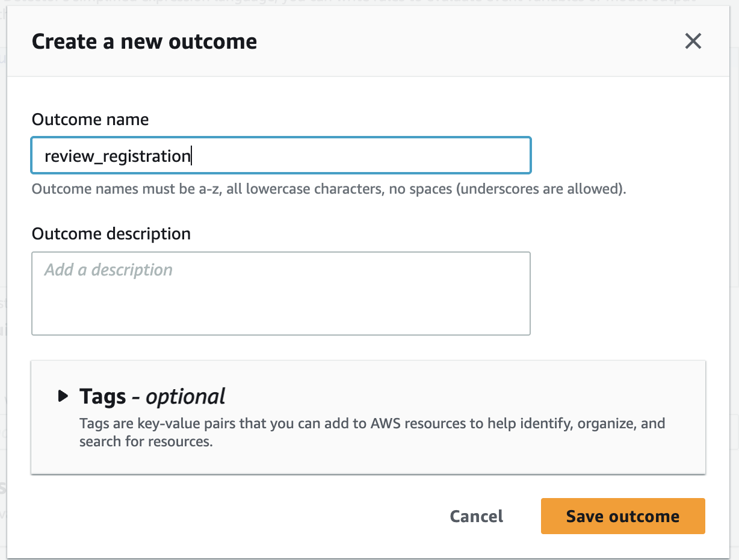Click the outcome name rules helper text
This screenshot has height=560, width=739.
click(x=329, y=189)
